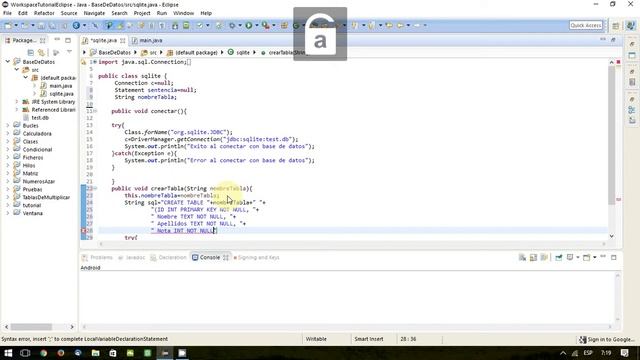
Task: Open Windows Start menu
Action: click(x=8, y=353)
